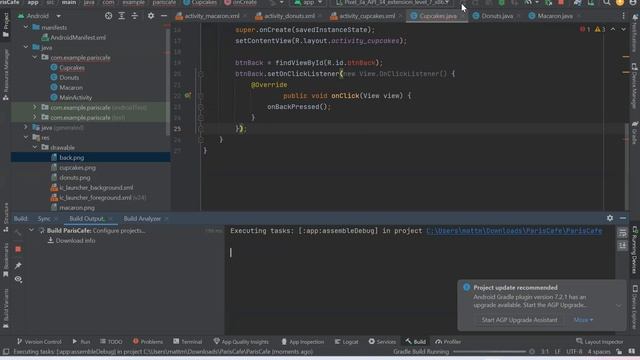
Task: Go to previous highlighted error arrow
Action: coord(613,29)
